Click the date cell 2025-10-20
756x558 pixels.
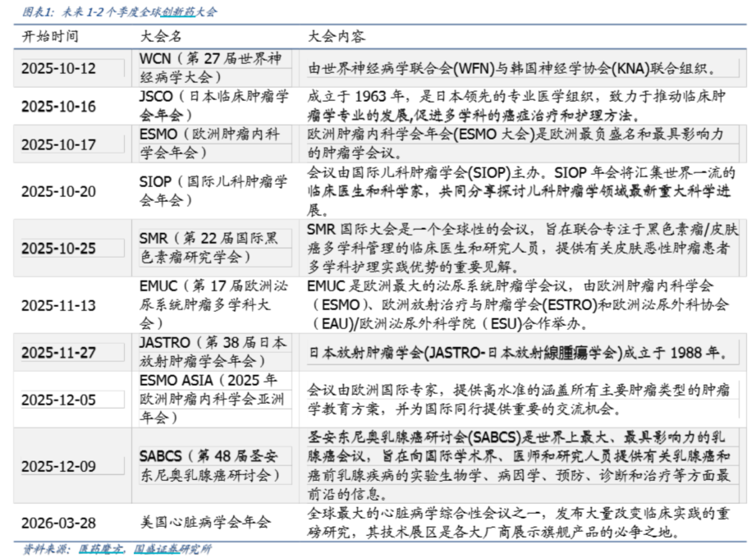click(x=59, y=191)
